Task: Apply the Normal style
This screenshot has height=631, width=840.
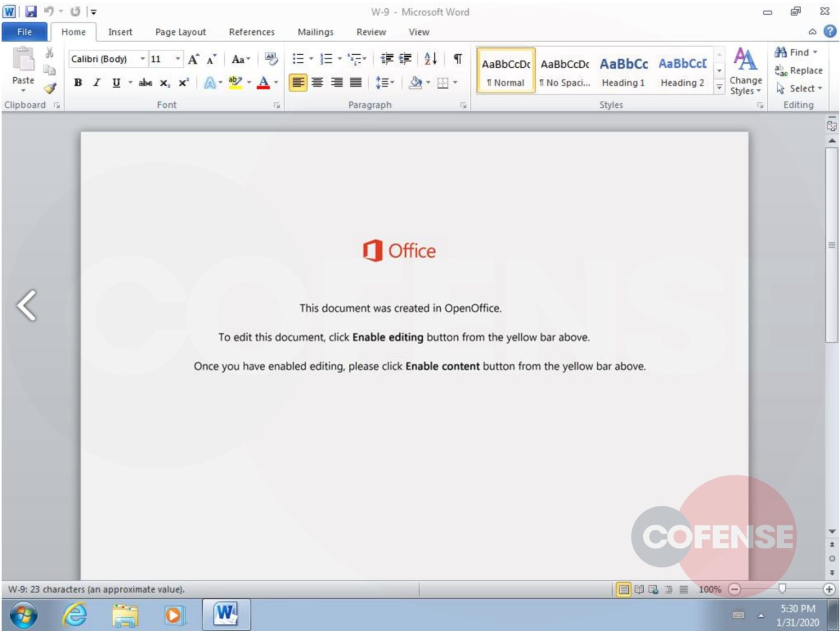Action: (506, 71)
